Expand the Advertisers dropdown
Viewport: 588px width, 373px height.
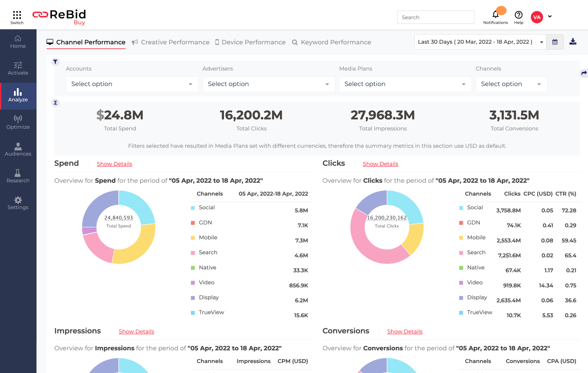pyautogui.click(x=268, y=84)
